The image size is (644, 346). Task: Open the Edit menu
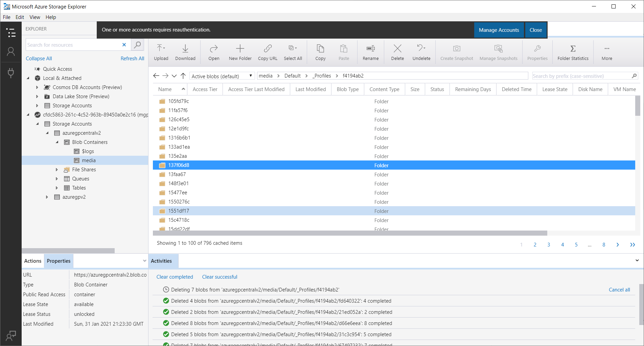click(20, 17)
